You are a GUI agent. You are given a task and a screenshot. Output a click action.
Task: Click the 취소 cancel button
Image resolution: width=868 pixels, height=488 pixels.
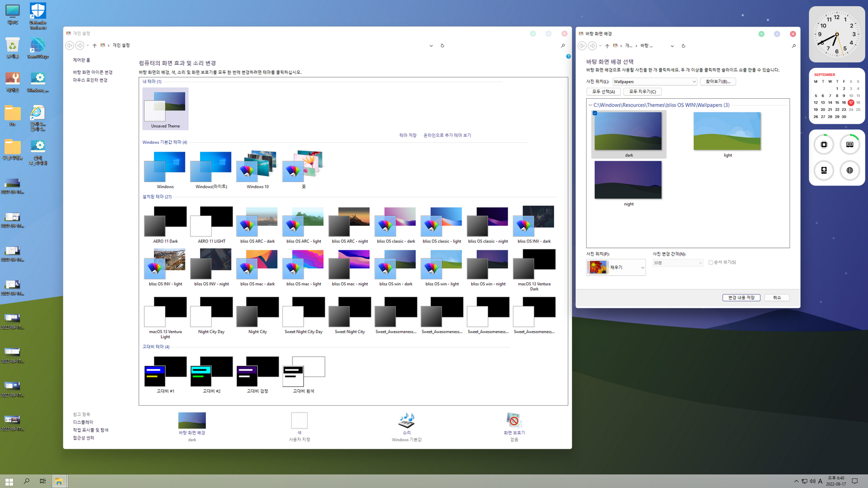pos(777,297)
